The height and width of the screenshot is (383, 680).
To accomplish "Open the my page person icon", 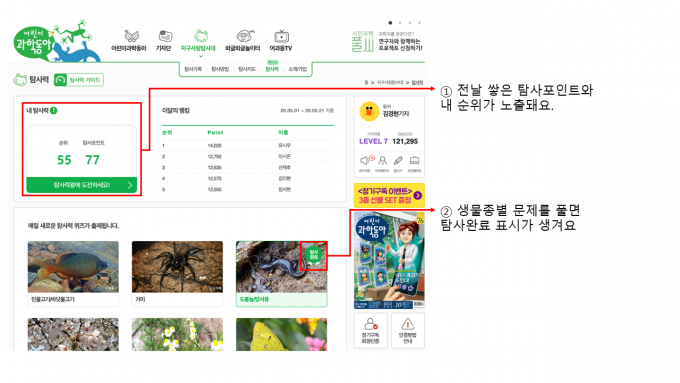I will pos(382,161).
